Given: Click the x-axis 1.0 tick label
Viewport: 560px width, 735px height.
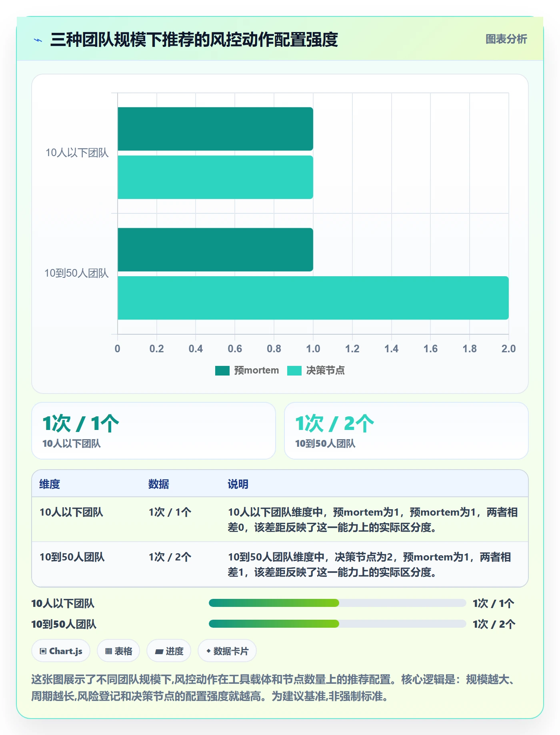Looking at the screenshot, I should click(313, 349).
